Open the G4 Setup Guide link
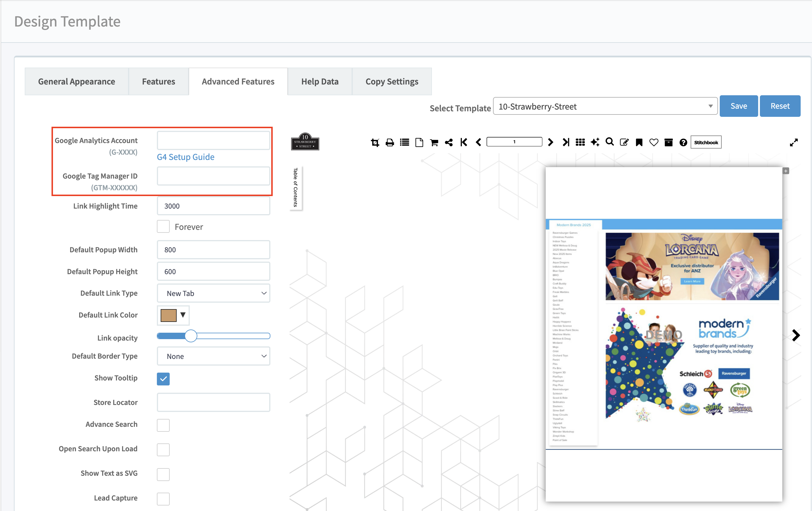 (185, 157)
